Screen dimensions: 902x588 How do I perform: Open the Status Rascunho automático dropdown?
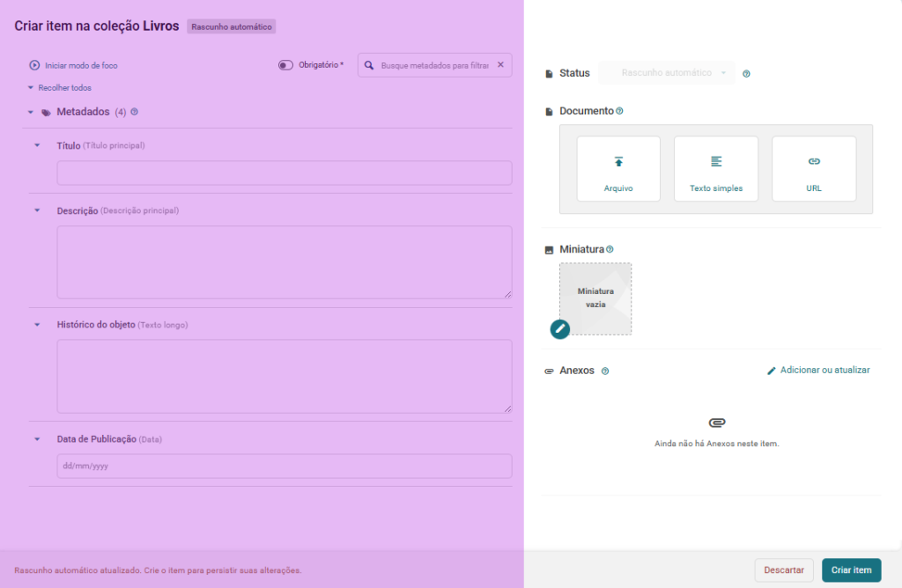tap(667, 73)
